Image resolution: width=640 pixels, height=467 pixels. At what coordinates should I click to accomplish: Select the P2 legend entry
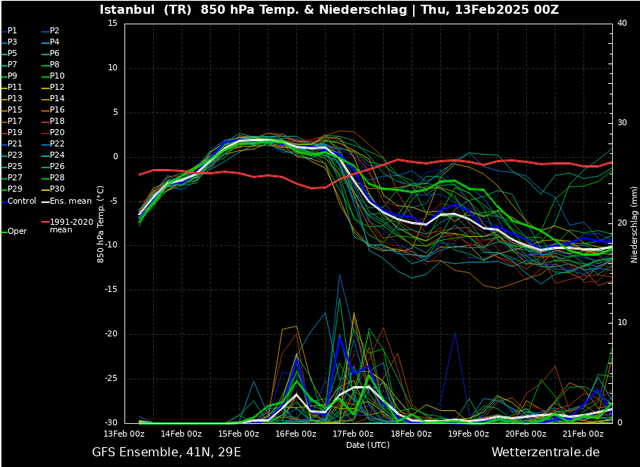point(51,31)
